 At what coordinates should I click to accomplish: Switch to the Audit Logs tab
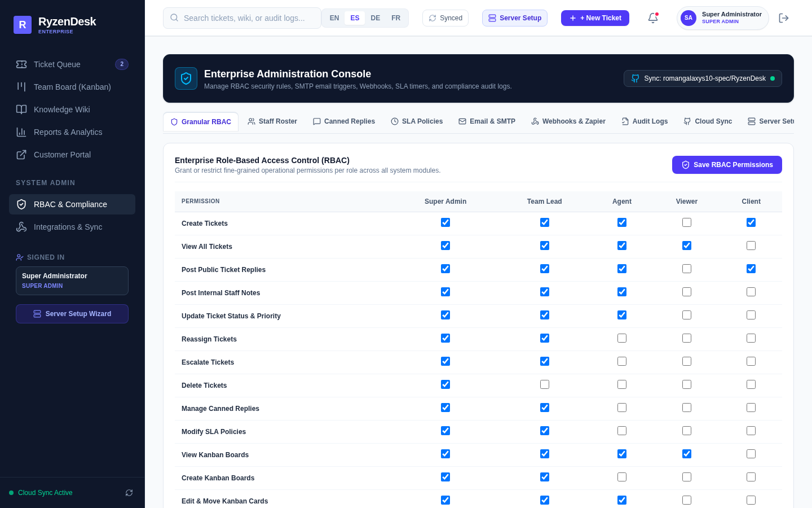[x=645, y=121]
